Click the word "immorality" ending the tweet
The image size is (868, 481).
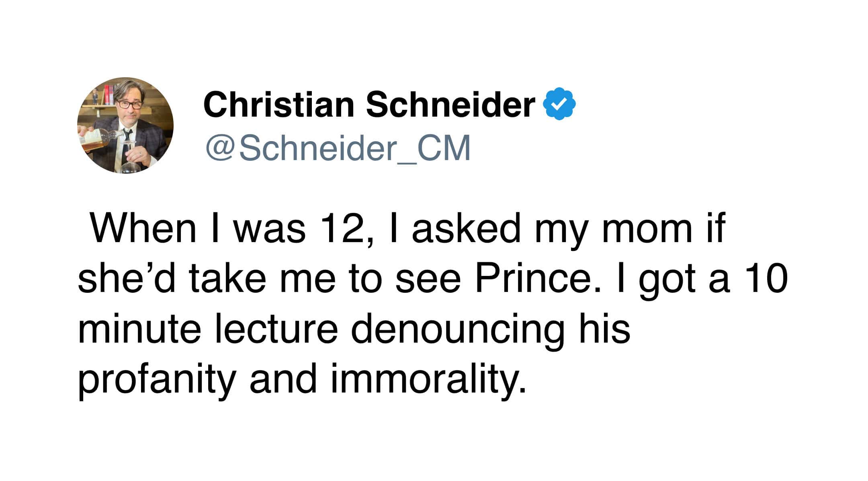coord(428,379)
